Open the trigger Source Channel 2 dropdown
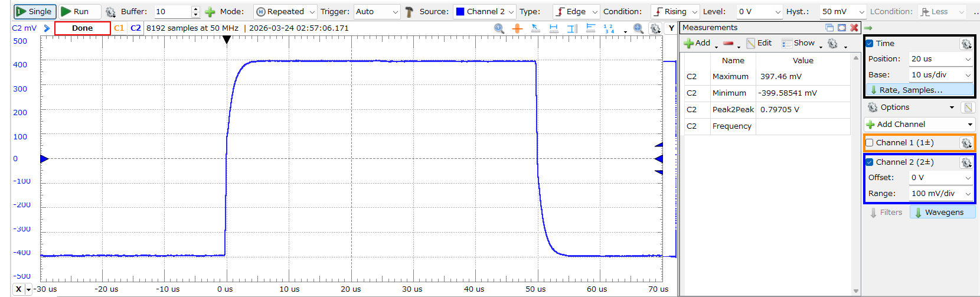 click(485, 11)
